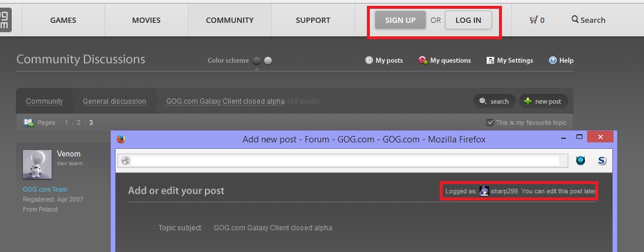The width and height of the screenshot is (644, 252).
Task: Click the Help question mark icon
Action: pos(553,60)
